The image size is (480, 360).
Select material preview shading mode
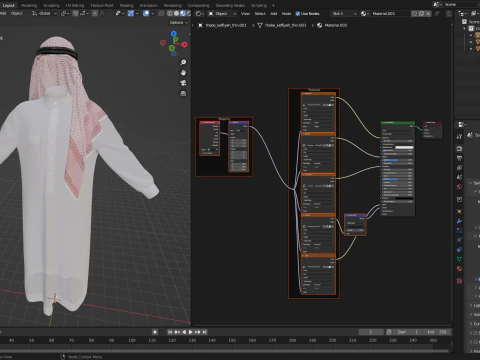[x=183, y=13]
